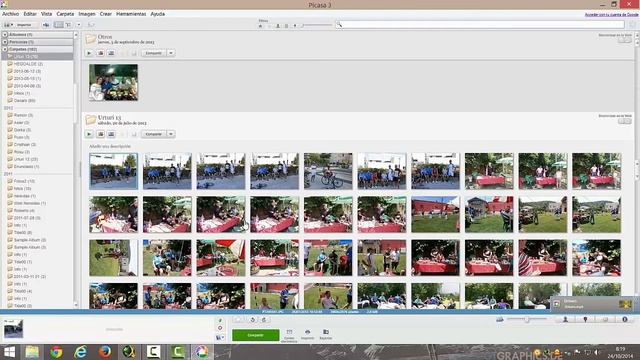Click the green Compartir button
Viewport: 640px width, 360px height.
[x=256, y=335]
